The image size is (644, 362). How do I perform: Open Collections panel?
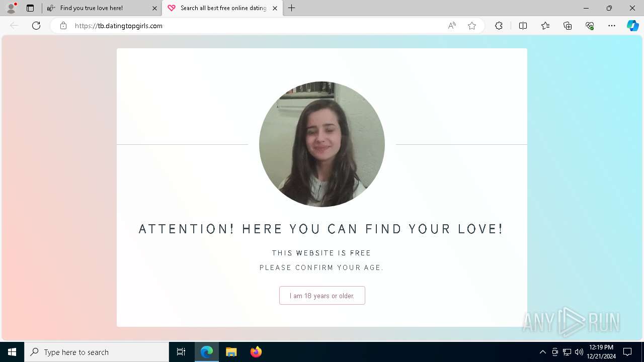[568, 26]
